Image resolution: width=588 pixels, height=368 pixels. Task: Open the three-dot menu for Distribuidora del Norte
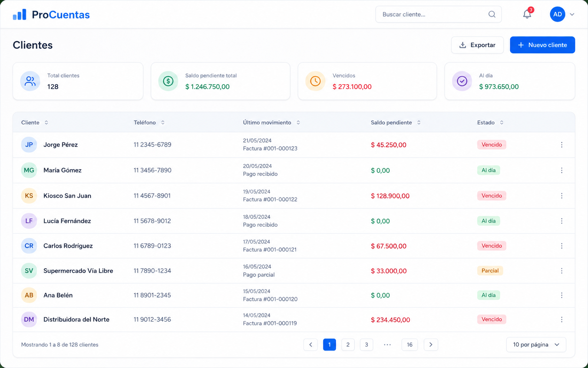coord(562,319)
